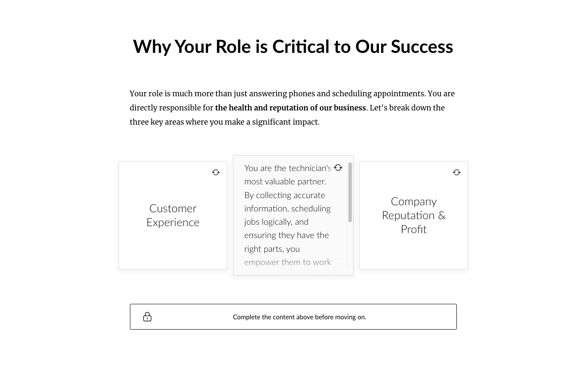Click the "Company Reputation & Profit" card label

[x=414, y=215]
